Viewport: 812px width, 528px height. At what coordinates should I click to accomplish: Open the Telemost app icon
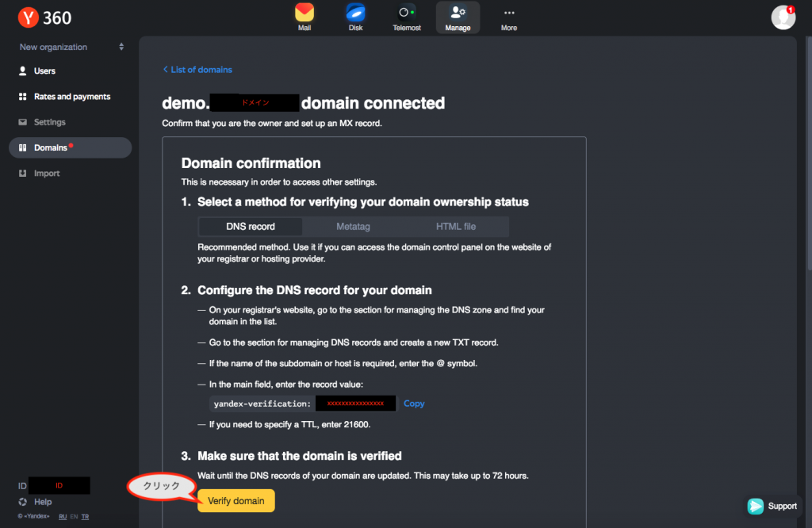tap(407, 13)
